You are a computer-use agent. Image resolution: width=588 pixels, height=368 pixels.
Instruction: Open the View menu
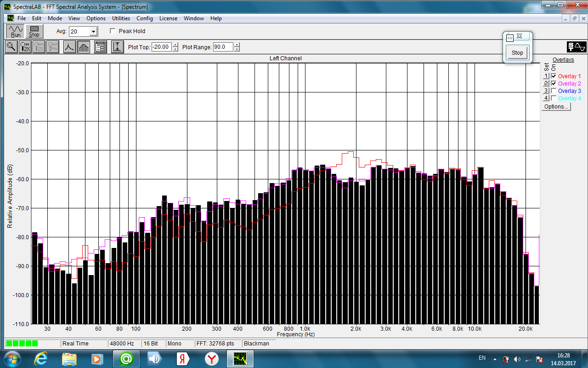tap(74, 18)
